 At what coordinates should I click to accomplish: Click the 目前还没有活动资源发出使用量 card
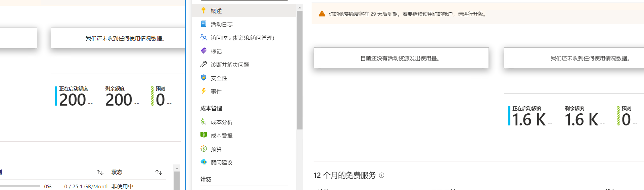tap(401, 58)
